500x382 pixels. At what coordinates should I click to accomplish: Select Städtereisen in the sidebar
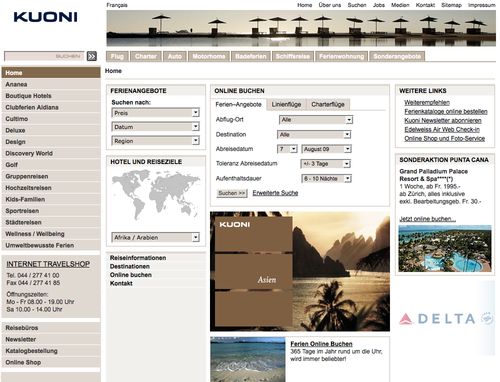(x=51, y=222)
